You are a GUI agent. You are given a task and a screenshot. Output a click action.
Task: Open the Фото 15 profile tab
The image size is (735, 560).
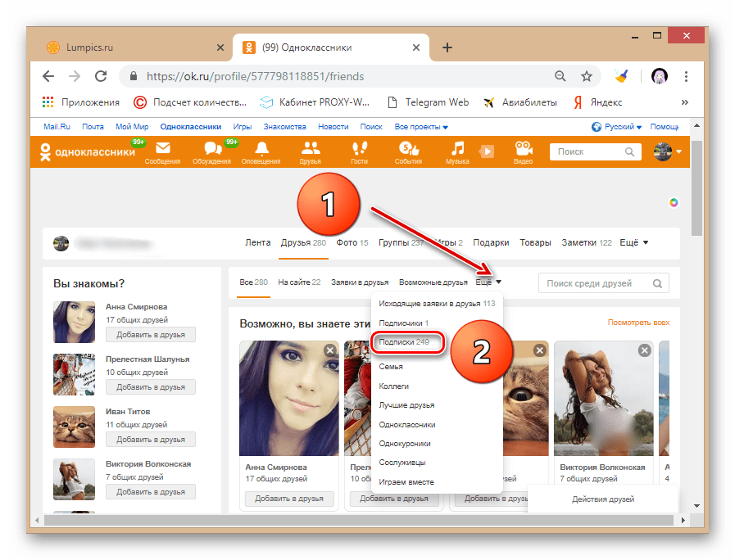coord(352,242)
